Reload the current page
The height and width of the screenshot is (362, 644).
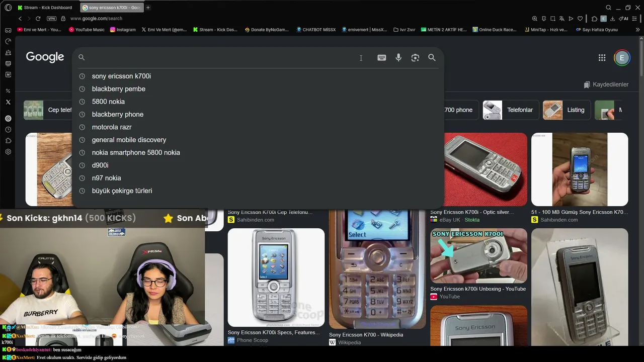(x=38, y=19)
